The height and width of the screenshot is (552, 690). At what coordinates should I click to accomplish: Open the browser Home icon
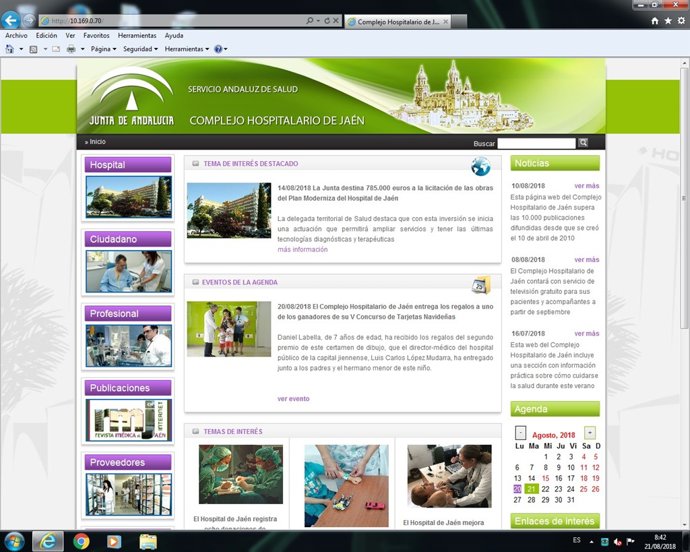point(655,21)
